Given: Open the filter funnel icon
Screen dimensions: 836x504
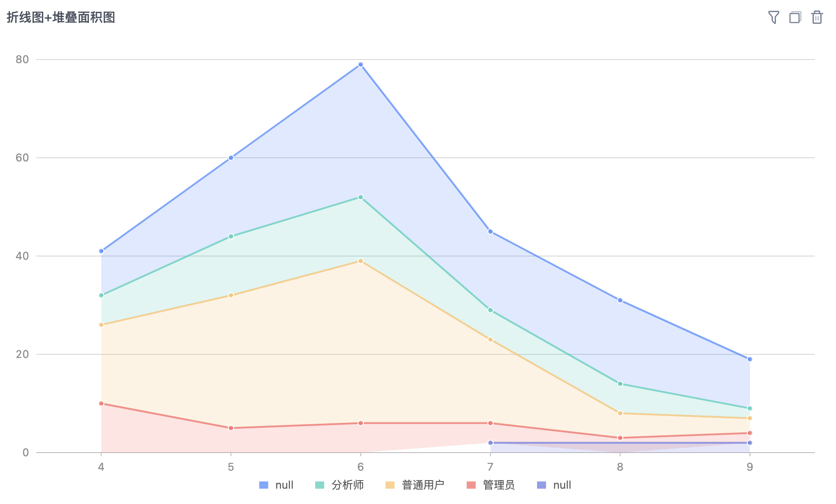Looking at the screenshot, I should pos(773,18).
